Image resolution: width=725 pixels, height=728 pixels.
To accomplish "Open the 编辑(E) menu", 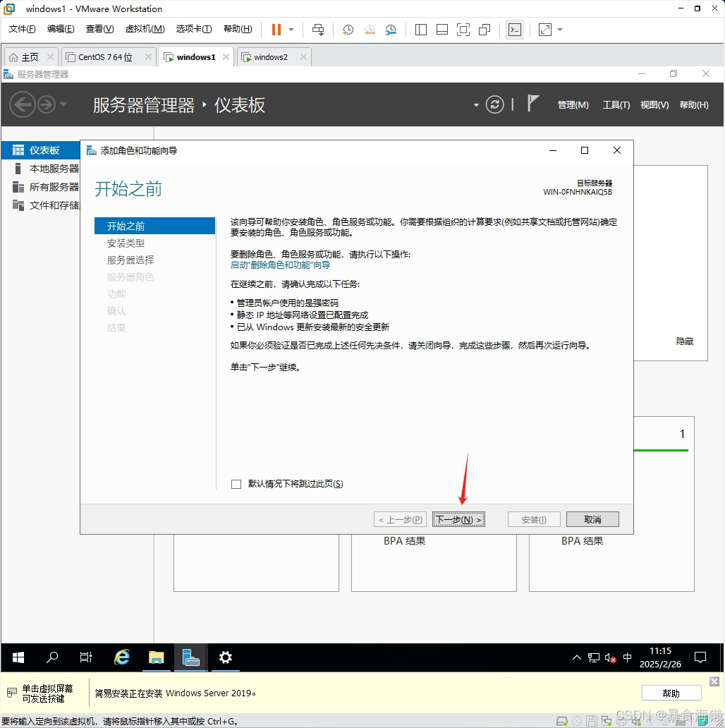I will pyautogui.click(x=61, y=29).
